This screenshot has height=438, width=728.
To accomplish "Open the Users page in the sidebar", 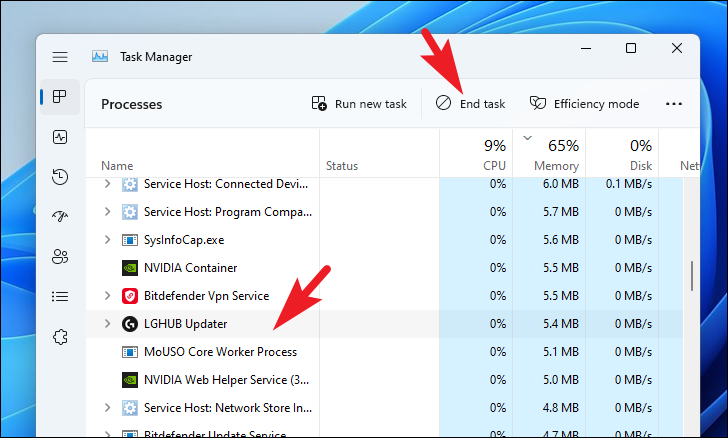I will point(60,256).
